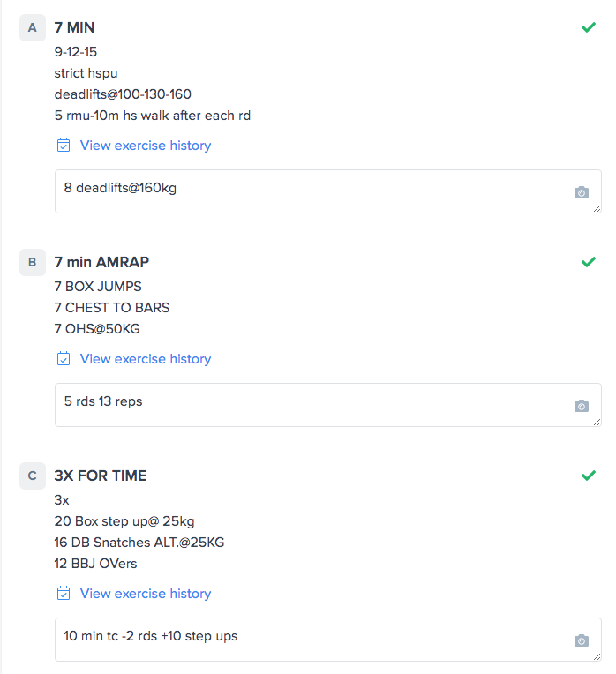Toggle the green checkmark for 7 MIN

pos(589,27)
